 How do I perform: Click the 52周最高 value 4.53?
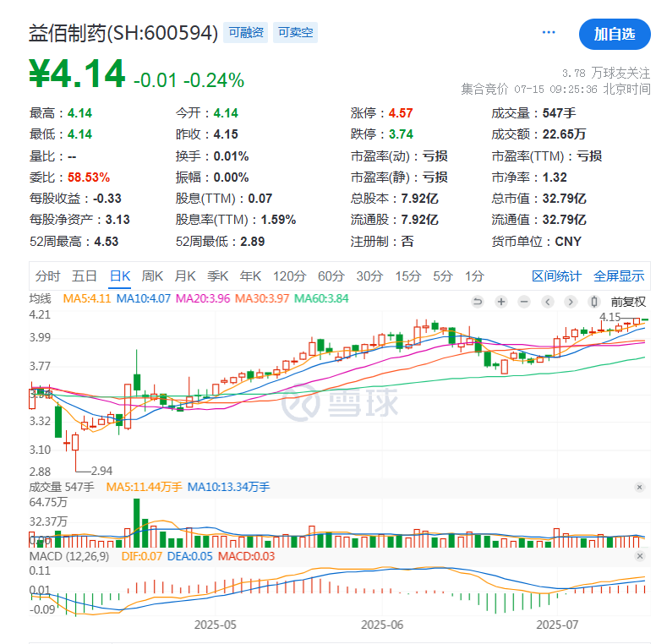coord(107,242)
